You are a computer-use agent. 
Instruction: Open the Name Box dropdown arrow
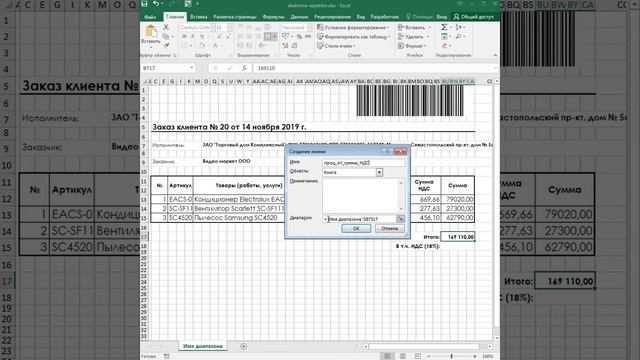[191, 68]
